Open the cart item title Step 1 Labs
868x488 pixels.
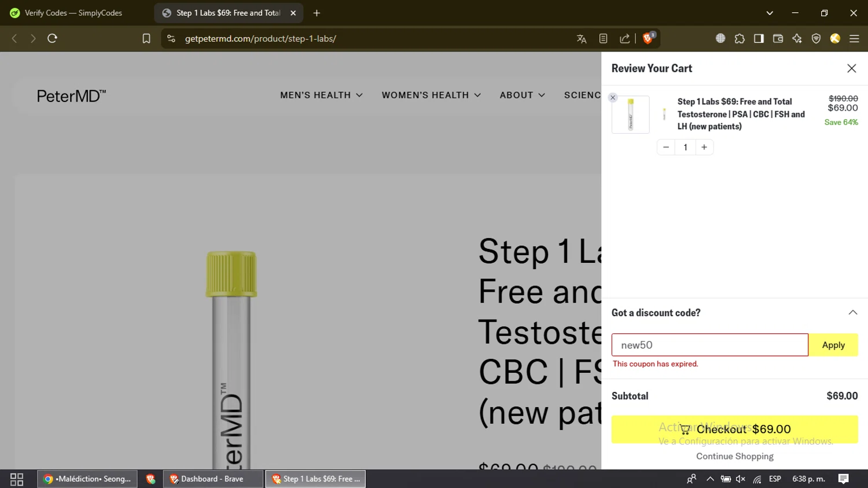pyautogui.click(x=741, y=114)
